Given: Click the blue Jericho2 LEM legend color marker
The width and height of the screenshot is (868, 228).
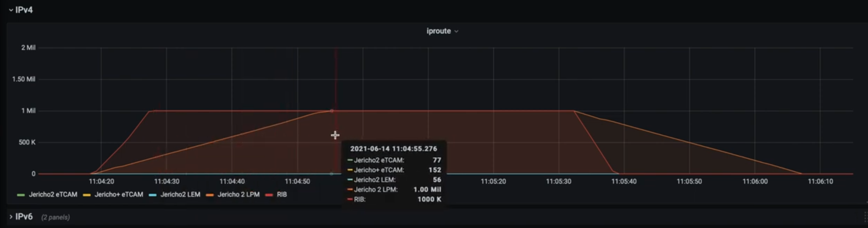Looking at the screenshot, I should 153,195.
